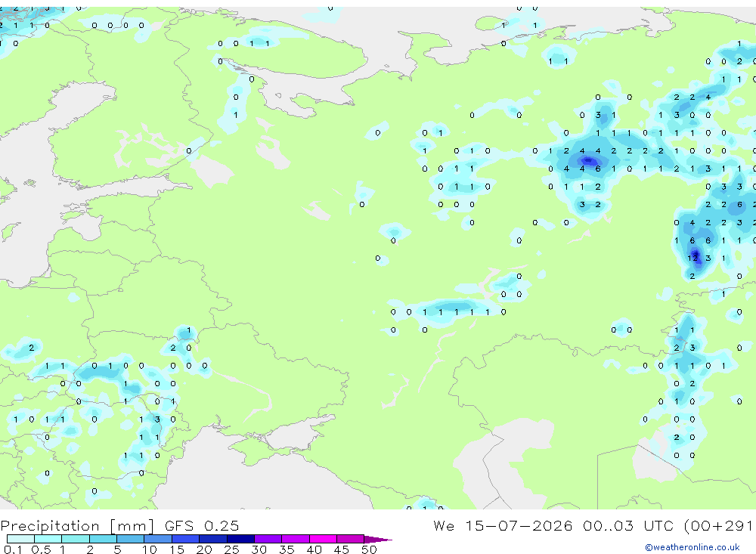Choose the 40–45 mm legend color box
Viewport: 756px width, 554px height.
coord(323,539)
